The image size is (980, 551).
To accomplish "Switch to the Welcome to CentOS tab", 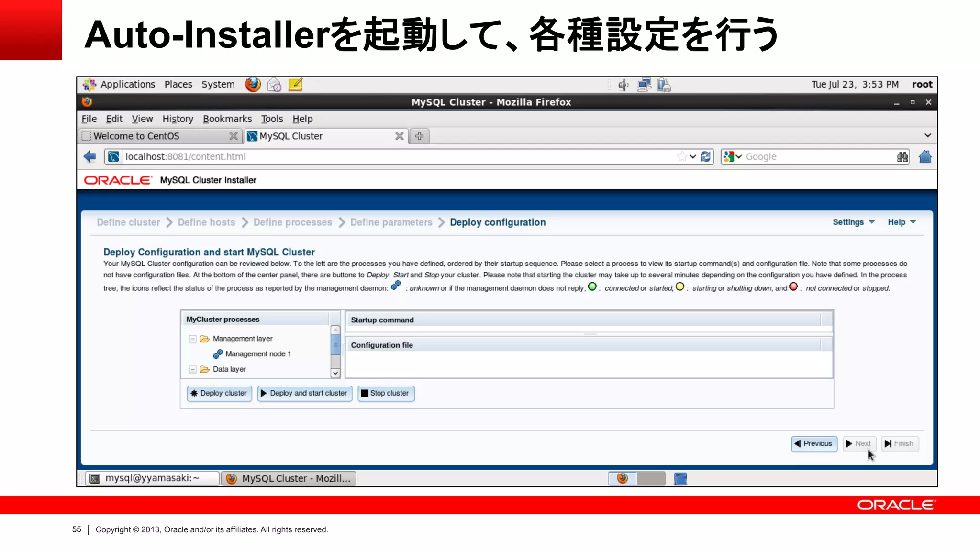I will 160,136.
